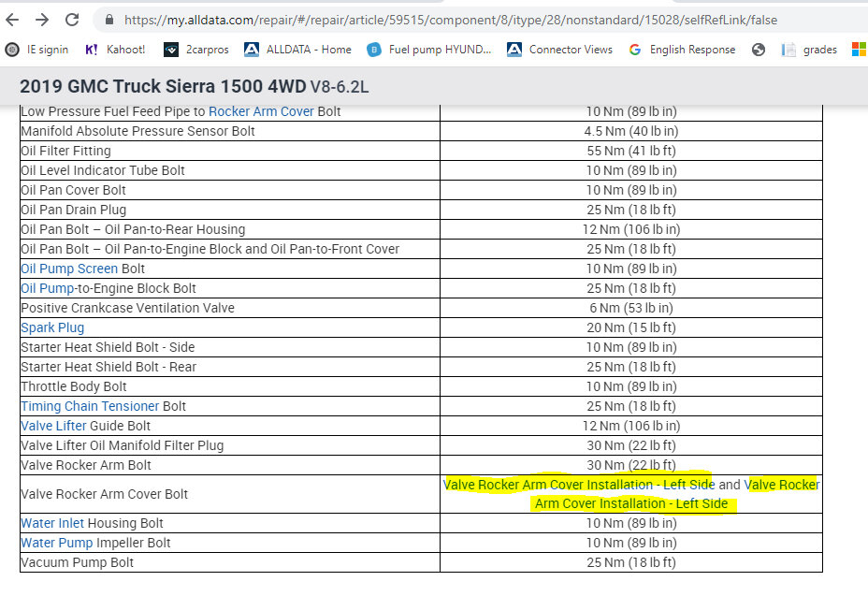Click the Starter Heat Shield Bolt - Rear label
Screen dimensions: 868x596
(x=108, y=367)
